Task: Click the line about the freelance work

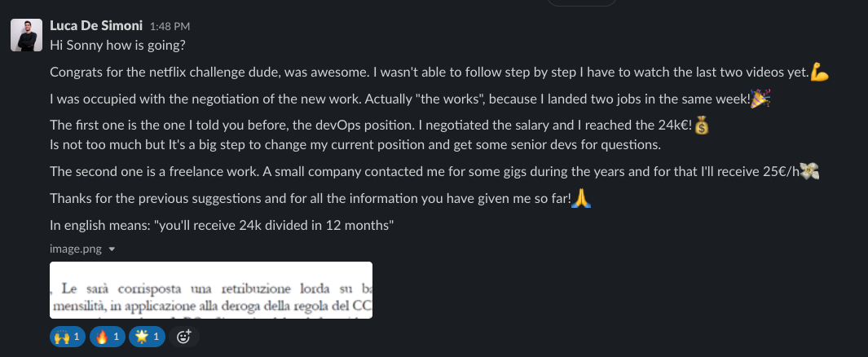Action: [x=408, y=172]
